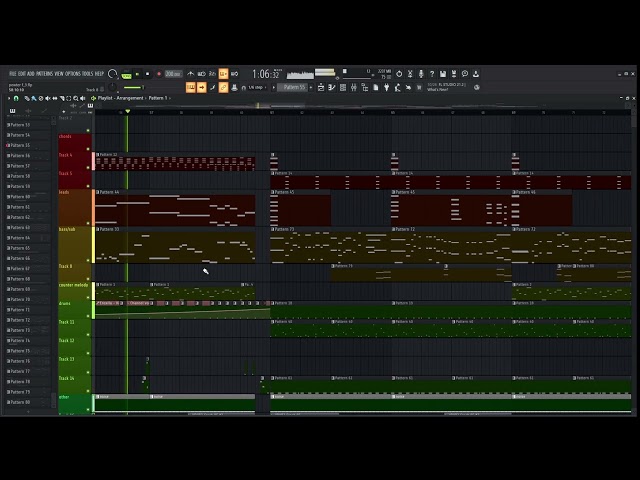Screen dimensions: 640x480
Task: Adjust the master pitch knob
Action: [112, 87]
